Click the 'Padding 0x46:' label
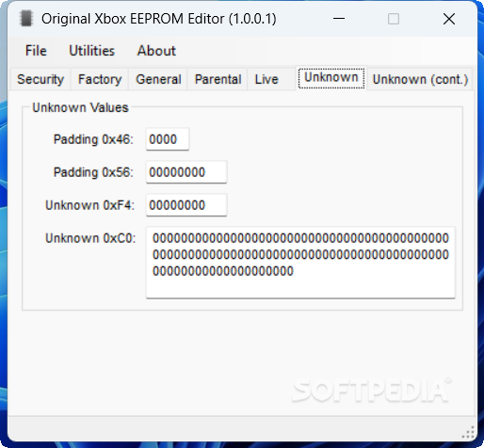484x448 pixels. (93, 139)
